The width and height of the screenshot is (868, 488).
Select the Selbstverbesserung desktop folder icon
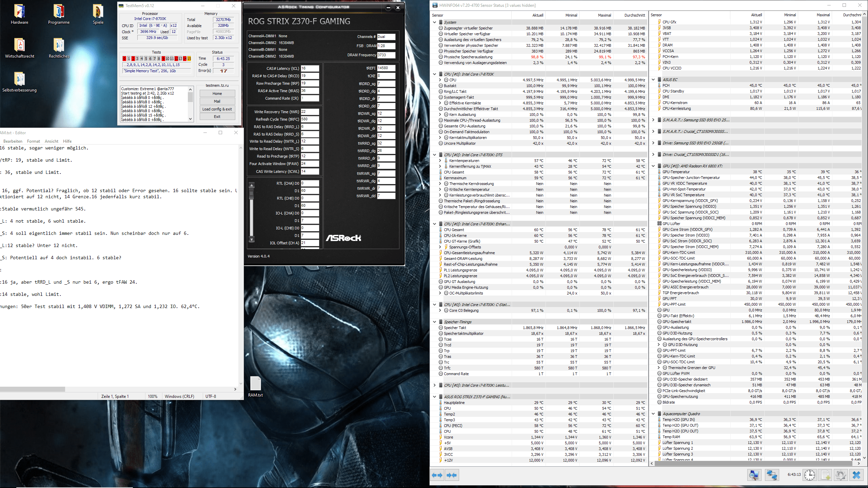click(x=19, y=82)
